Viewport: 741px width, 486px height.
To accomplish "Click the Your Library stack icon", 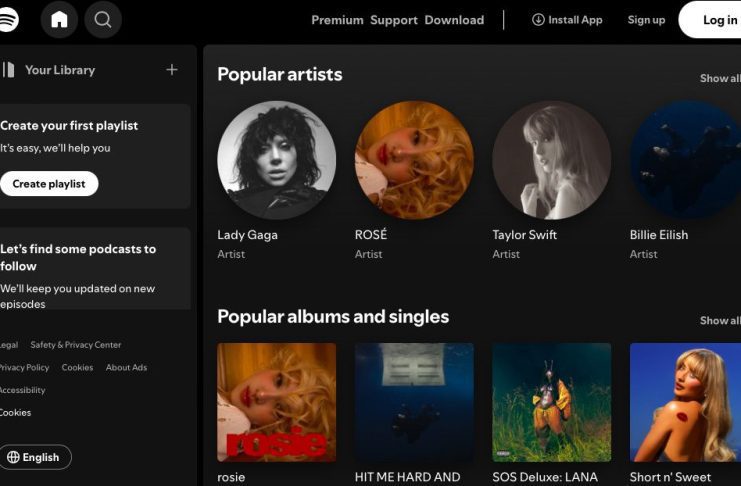I will click(x=8, y=70).
